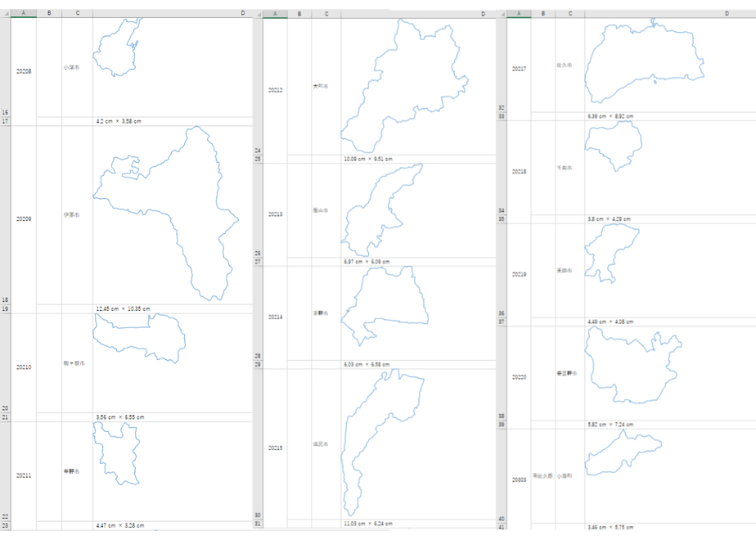Image resolution: width=756 pixels, height=540 pixels.
Task: Select row header 39
Action: [502, 425]
